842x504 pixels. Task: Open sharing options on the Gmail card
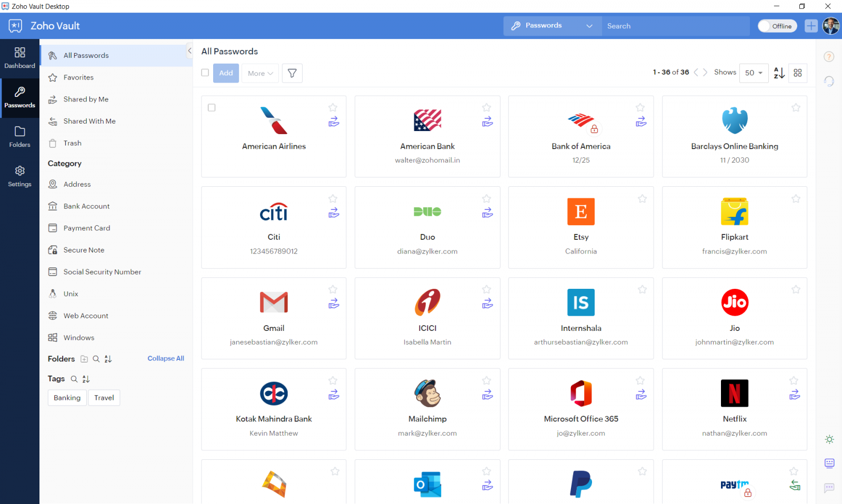[333, 304]
